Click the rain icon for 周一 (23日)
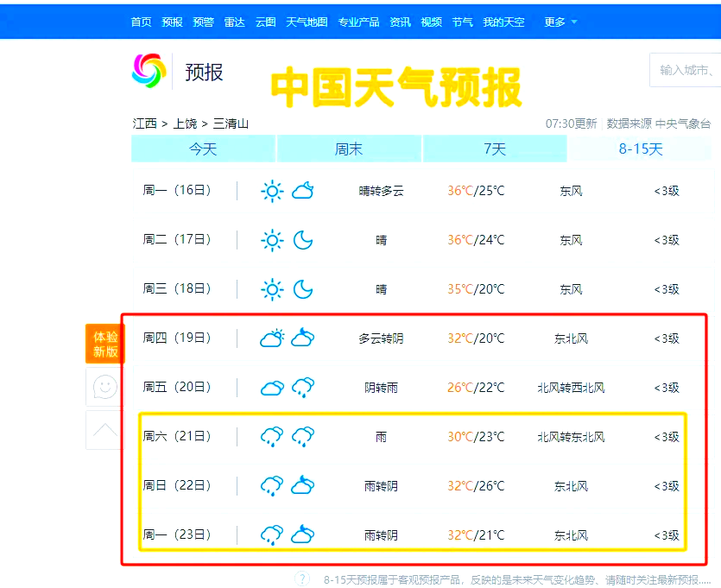This screenshot has width=721, height=588. [272, 535]
